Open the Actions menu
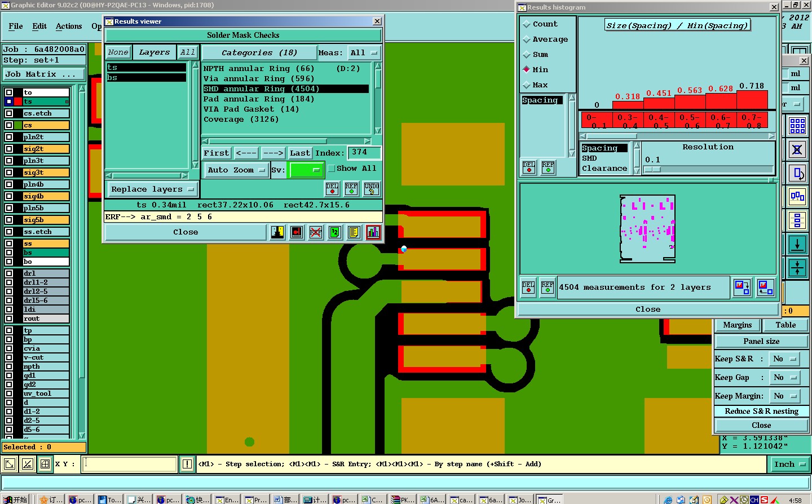Screen dimensions: 812x504 [x=69, y=26]
